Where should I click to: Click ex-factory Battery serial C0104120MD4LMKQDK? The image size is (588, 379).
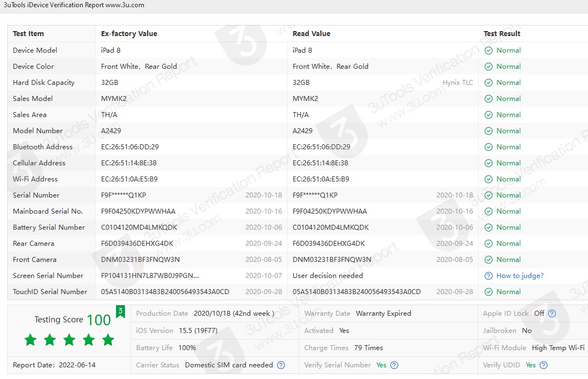tap(139, 228)
